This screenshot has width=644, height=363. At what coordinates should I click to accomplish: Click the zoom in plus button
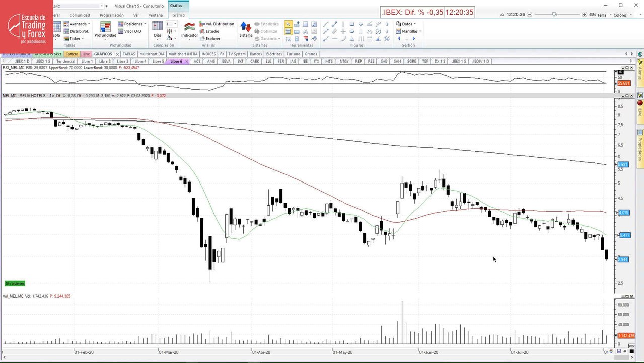click(x=584, y=15)
